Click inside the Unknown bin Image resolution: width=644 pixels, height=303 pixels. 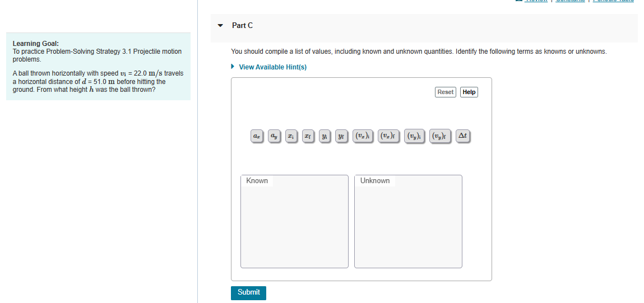(408, 222)
